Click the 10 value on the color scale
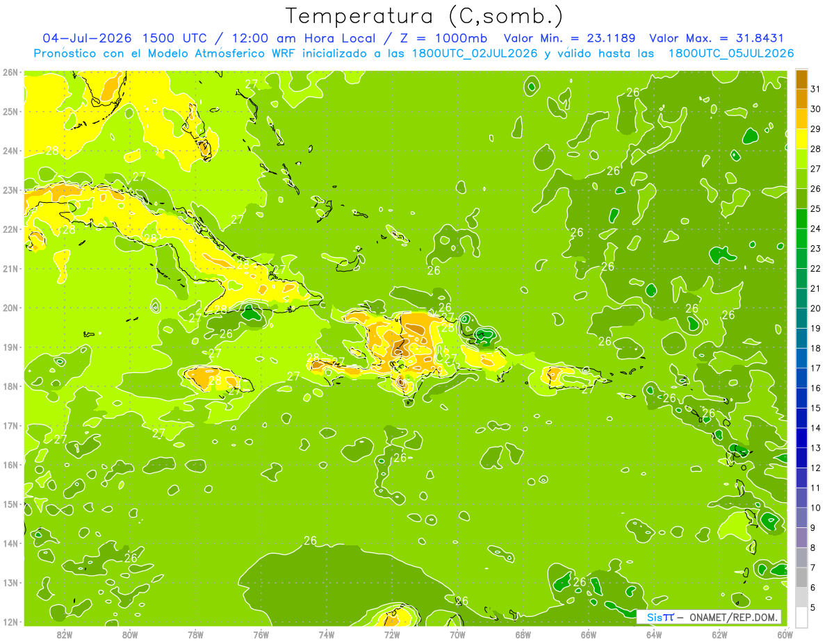 pyautogui.click(x=815, y=508)
